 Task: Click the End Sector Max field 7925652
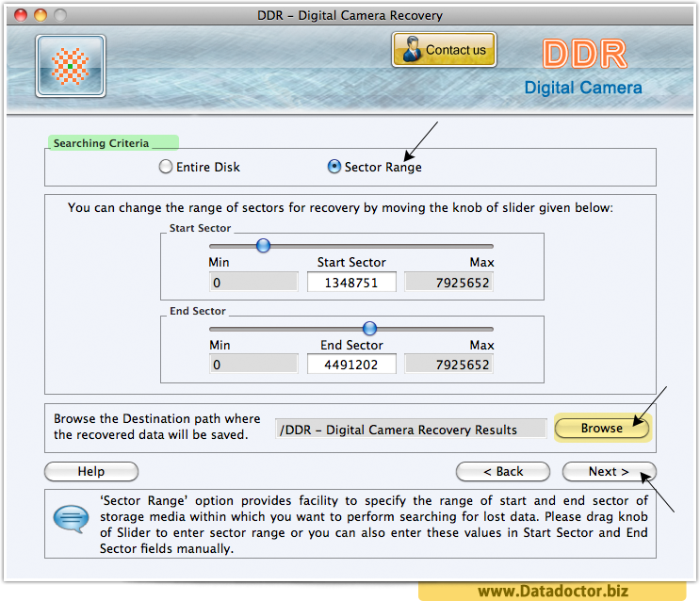coord(448,365)
